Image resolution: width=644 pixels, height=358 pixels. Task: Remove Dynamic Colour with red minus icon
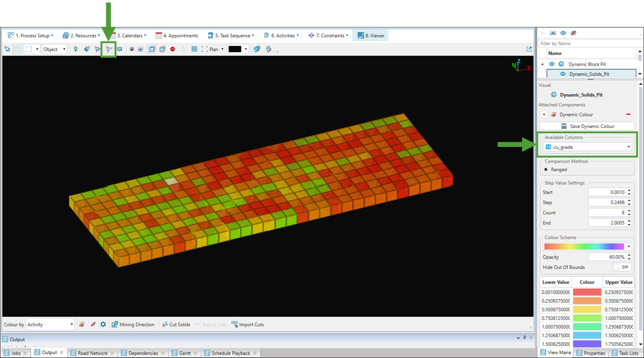click(628, 115)
